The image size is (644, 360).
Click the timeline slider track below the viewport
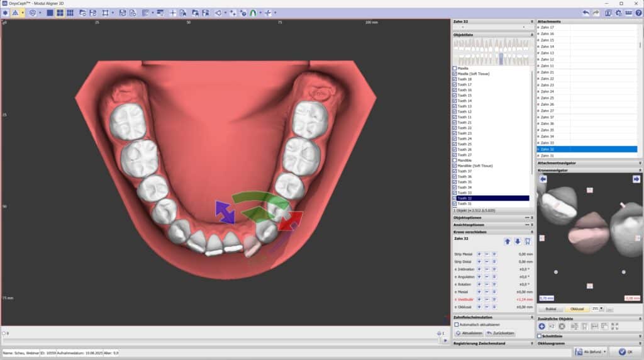click(220, 340)
